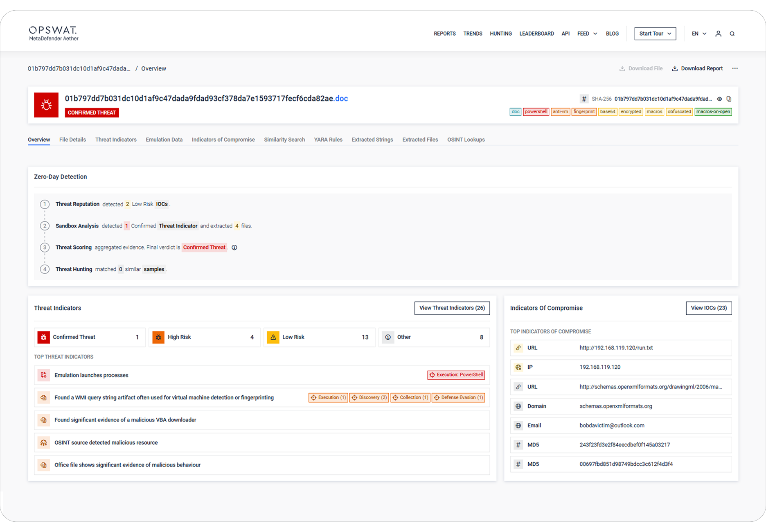Open the three-dot more options menu

point(735,68)
